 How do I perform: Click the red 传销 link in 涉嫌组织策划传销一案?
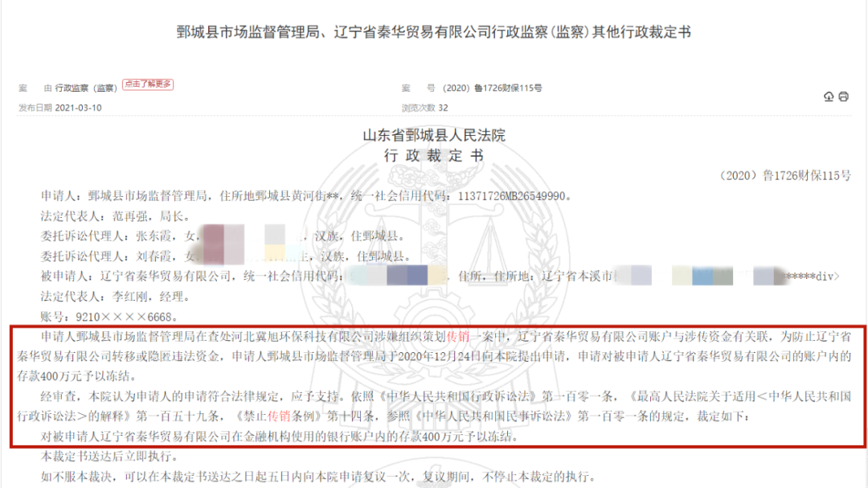coord(458,336)
